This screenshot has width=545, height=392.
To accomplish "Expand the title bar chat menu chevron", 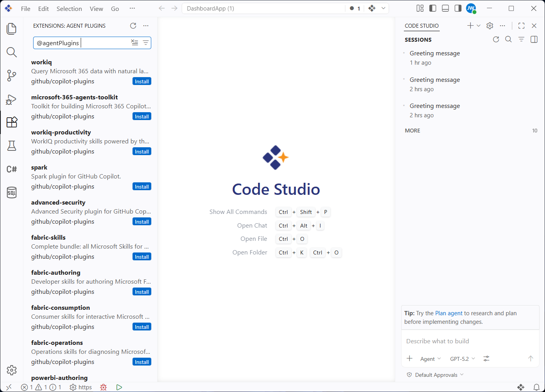I will tap(384, 8).
